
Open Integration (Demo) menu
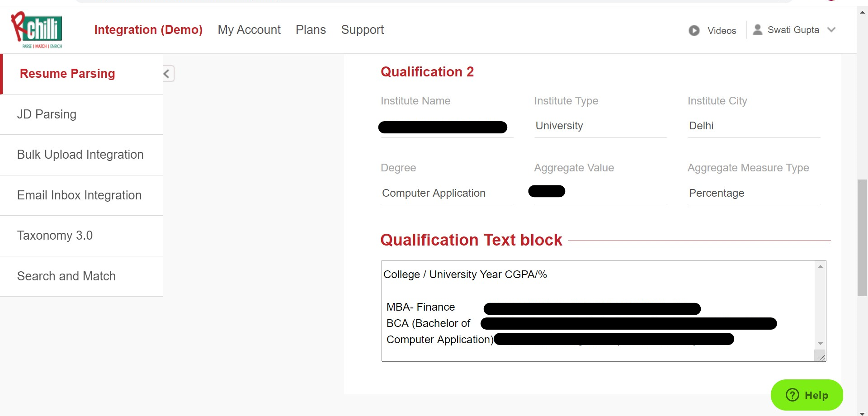click(x=148, y=30)
